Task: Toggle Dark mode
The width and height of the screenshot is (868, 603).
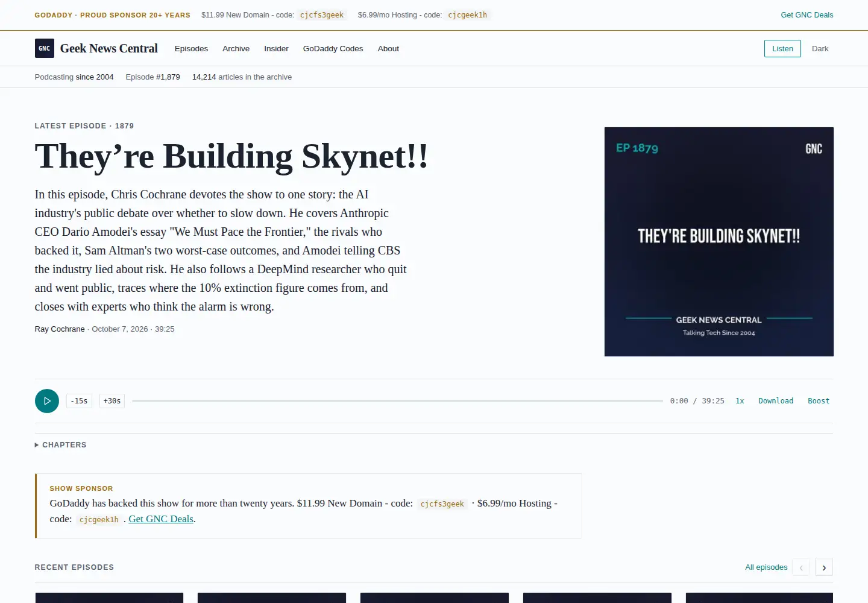Action: (x=820, y=49)
